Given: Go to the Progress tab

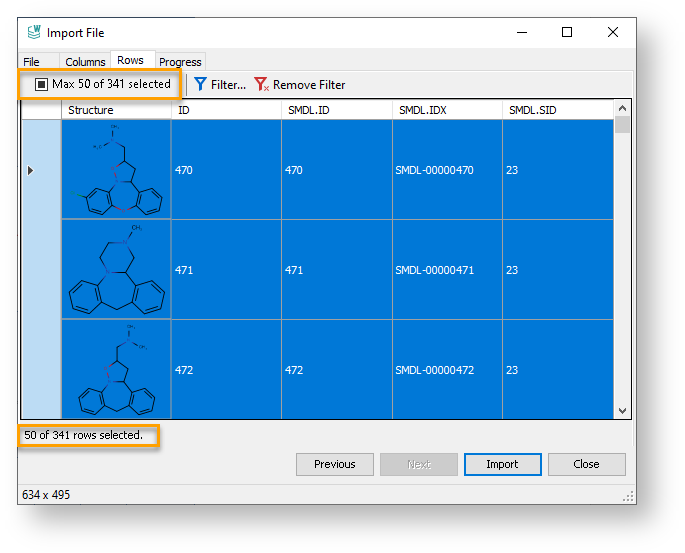Looking at the screenshot, I should [180, 62].
